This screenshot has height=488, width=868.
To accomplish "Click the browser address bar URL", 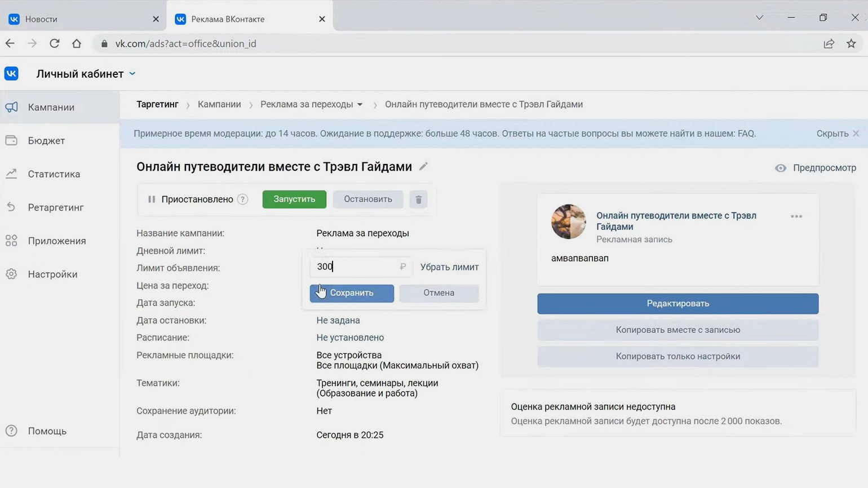I will tap(185, 43).
